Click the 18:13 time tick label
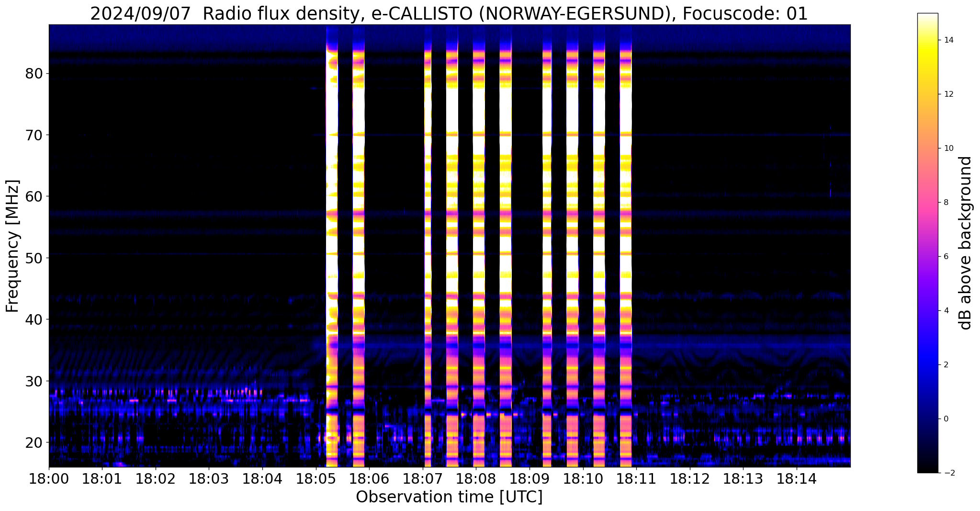The width and height of the screenshot is (980, 511). pyautogui.click(x=743, y=478)
